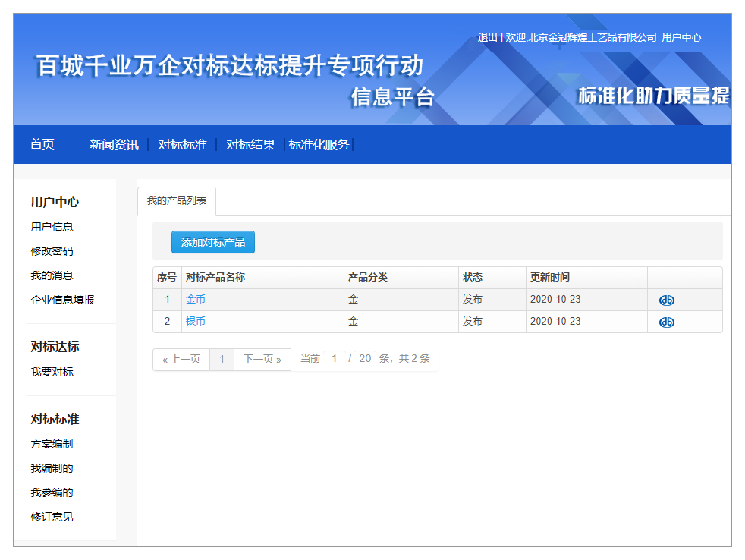Go to 首页 in the navigation bar
Image resolution: width=745 pixels, height=560 pixels.
pyautogui.click(x=42, y=144)
